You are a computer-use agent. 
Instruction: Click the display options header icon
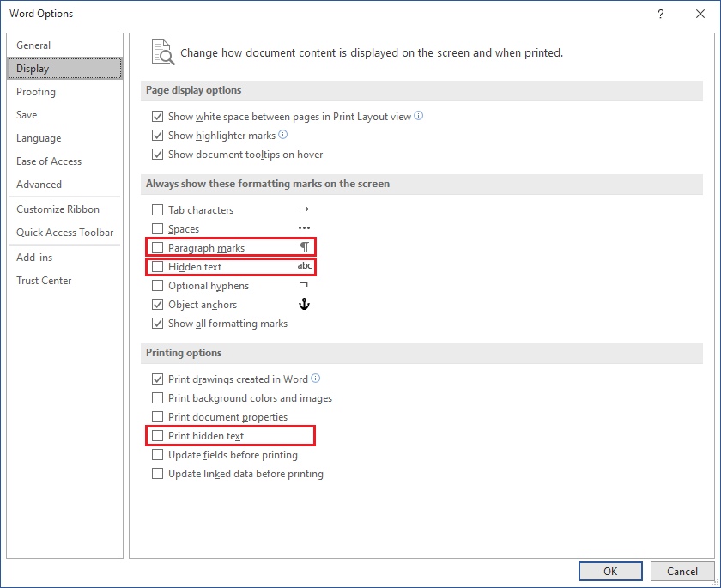coord(162,52)
